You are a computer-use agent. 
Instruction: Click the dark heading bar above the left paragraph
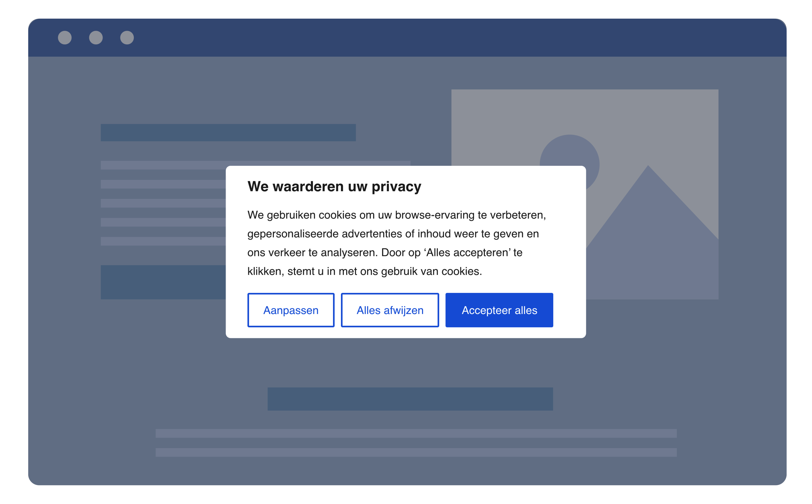[228, 133]
